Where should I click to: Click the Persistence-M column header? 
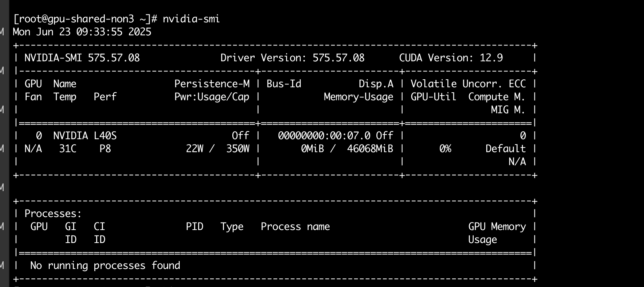point(212,84)
